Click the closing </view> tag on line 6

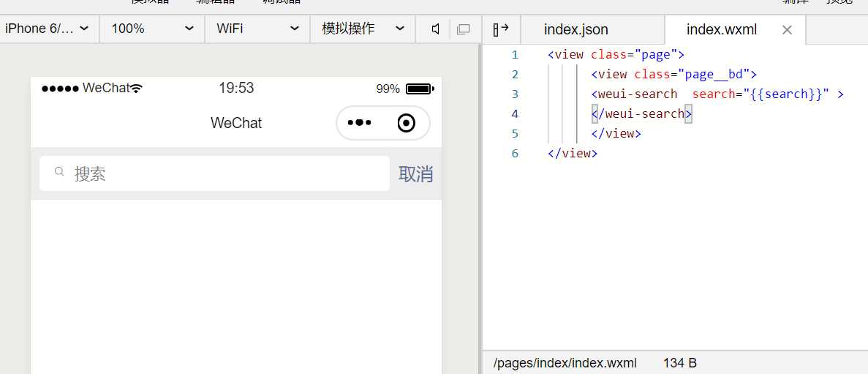click(x=573, y=154)
